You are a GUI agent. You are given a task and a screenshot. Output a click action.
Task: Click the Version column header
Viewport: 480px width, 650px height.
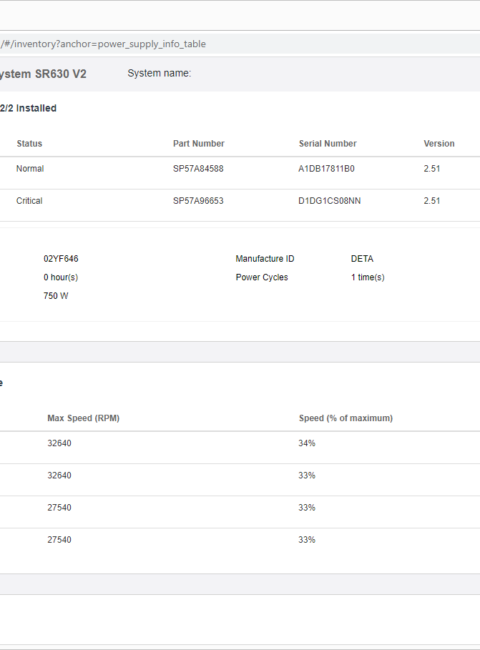coord(439,143)
